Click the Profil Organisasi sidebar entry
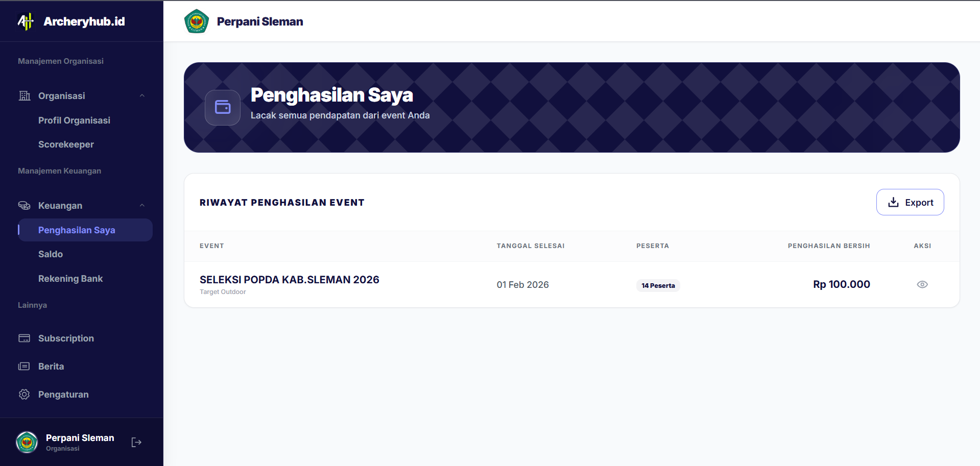The width and height of the screenshot is (980, 466). coord(74,120)
